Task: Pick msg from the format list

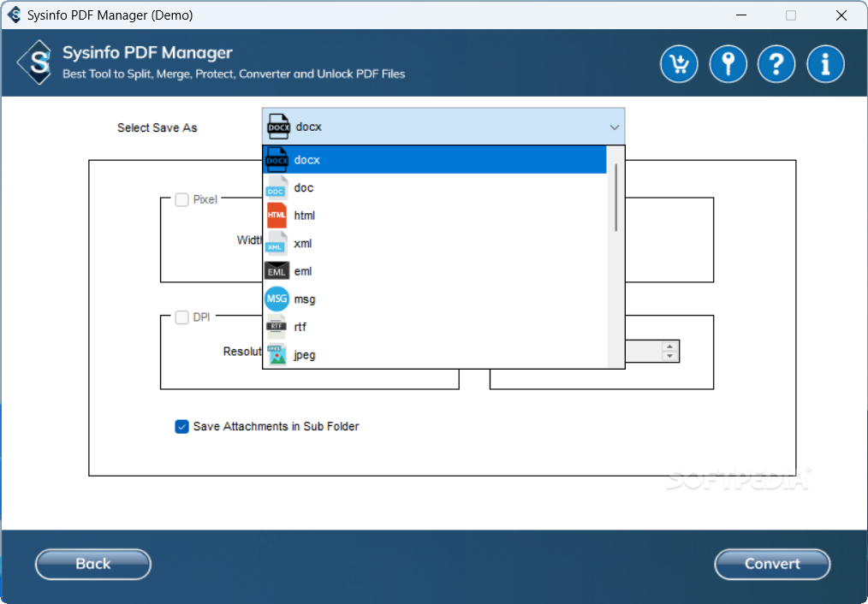Action: point(435,299)
